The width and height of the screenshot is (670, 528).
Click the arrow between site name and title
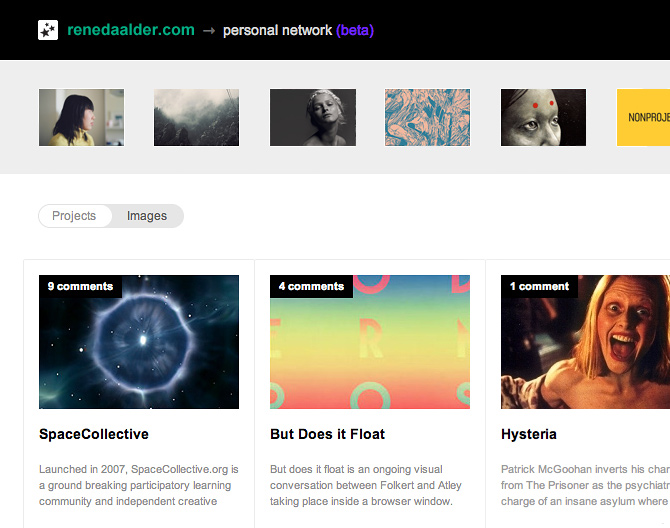pos(209,31)
